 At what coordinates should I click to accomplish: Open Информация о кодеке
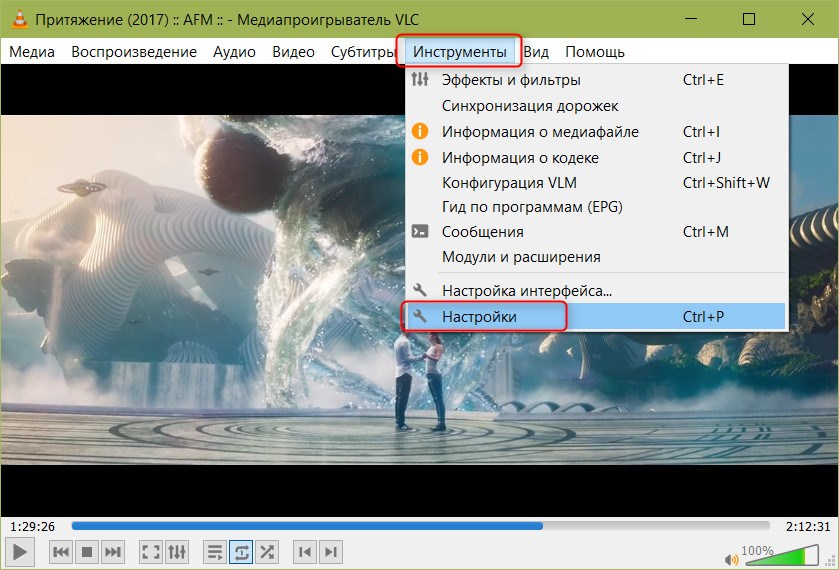tap(595, 158)
